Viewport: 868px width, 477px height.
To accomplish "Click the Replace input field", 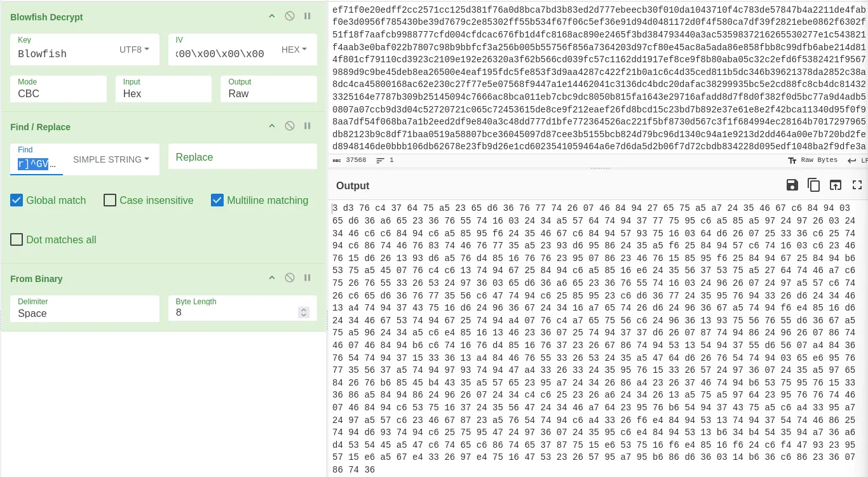I will 242,158.
